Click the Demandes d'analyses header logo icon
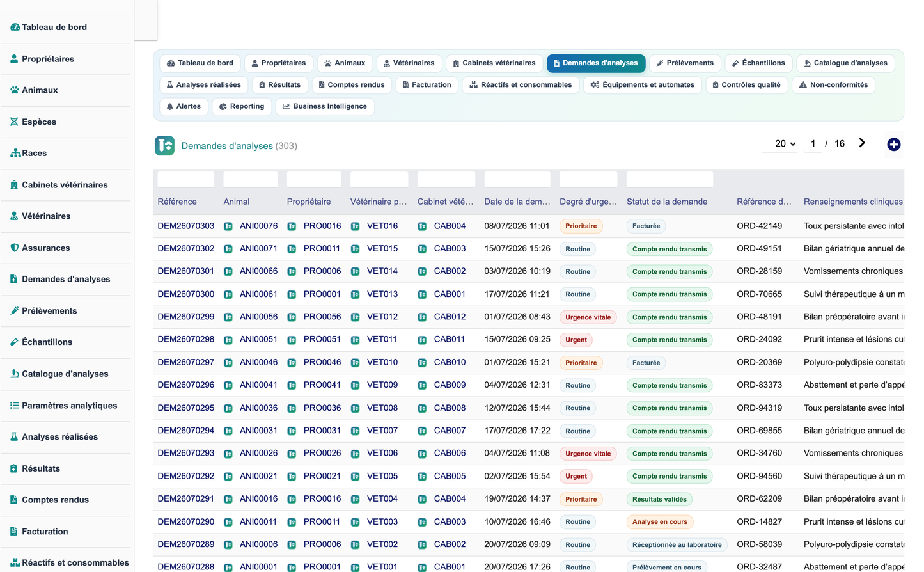 (164, 146)
